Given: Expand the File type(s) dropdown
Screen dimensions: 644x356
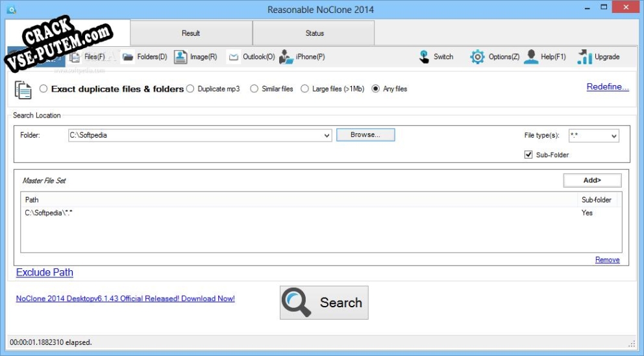Looking at the screenshot, I should coord(614,136).
